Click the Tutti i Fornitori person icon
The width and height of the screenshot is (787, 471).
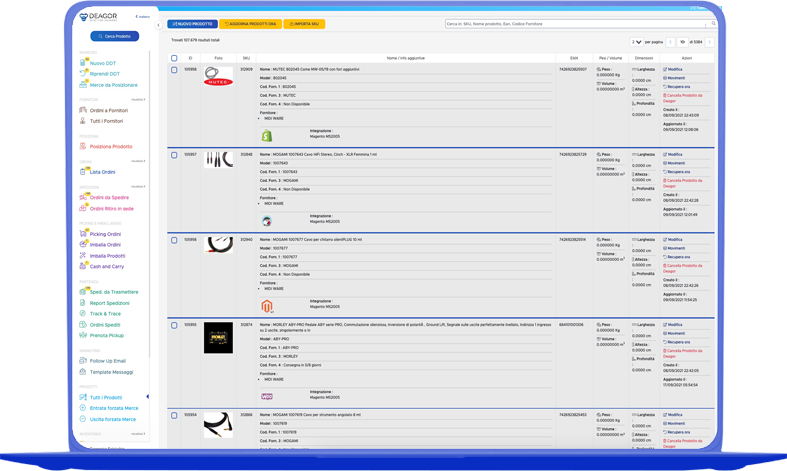[83, 121]
